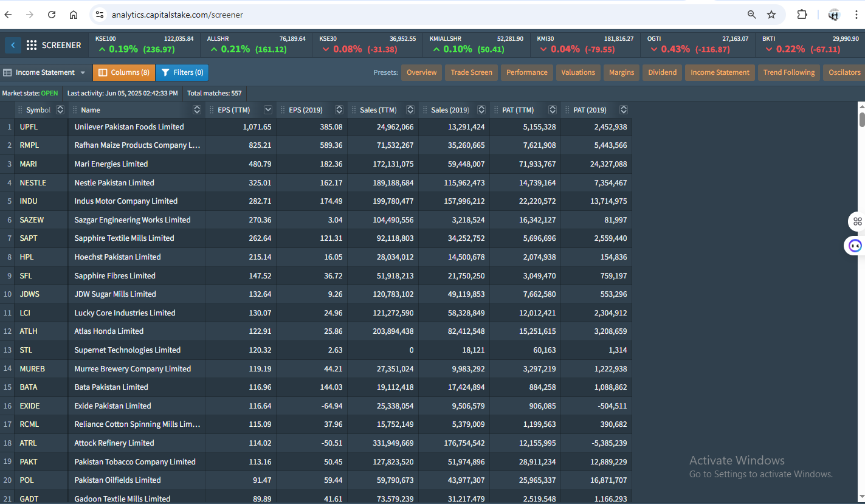
Task: Click the drag handle icon on Sales (TTM) column
Action: 354,110
